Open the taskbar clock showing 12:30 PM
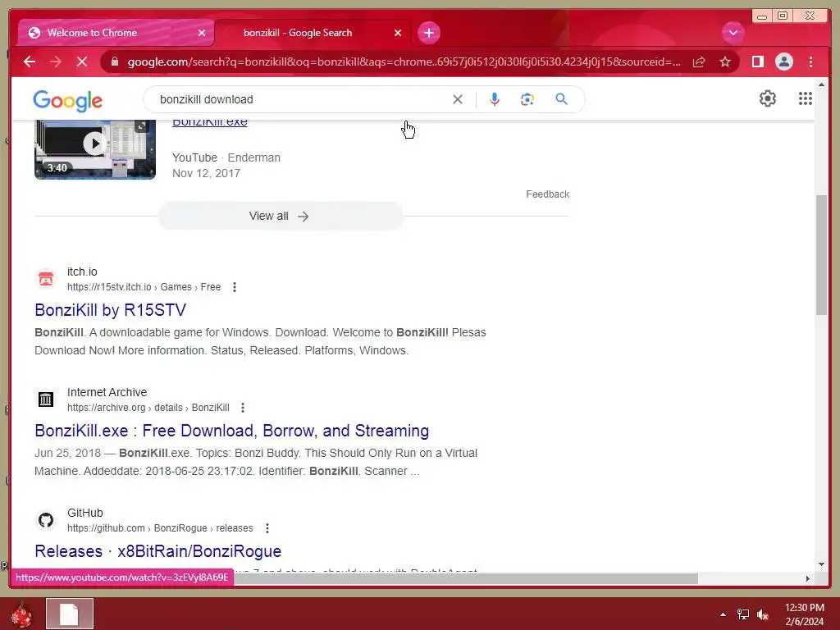 pyautogui.click(x=804, y=614)
